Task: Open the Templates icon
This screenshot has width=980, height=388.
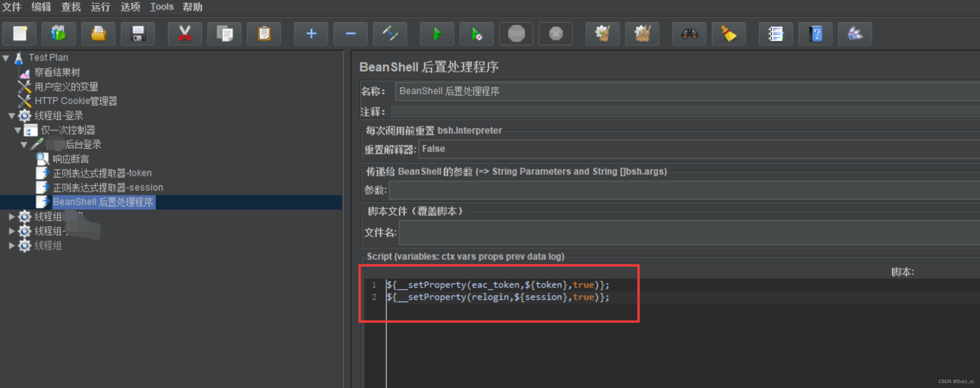Action: [58, 34]
